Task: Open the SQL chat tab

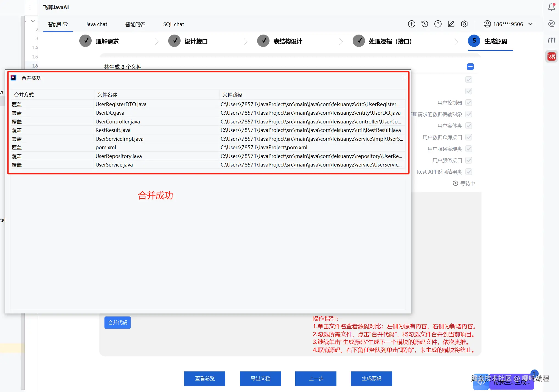Action: [x=173, y=24]
